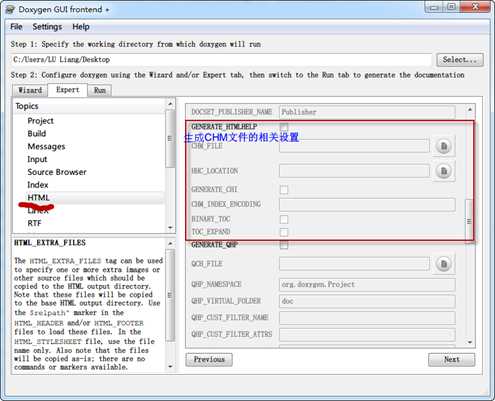Viewport: 495px width, 401px height.
Task: Click the GENERATE_QHP label
Action: coord(214,245)
